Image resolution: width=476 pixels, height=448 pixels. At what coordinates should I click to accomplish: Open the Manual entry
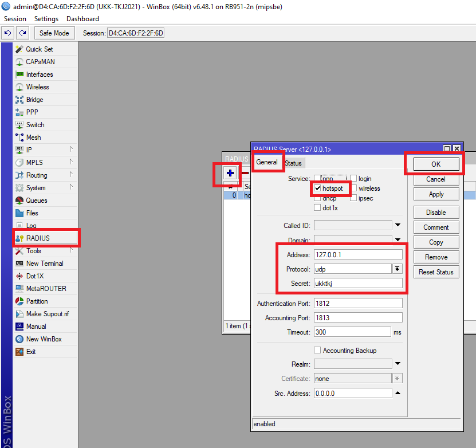click(x=45, y=327)
